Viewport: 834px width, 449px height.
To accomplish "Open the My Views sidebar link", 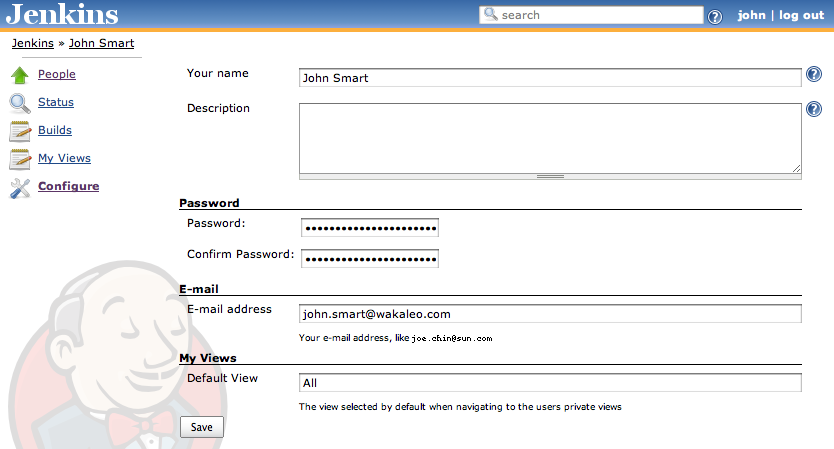I will coord(64,159).
